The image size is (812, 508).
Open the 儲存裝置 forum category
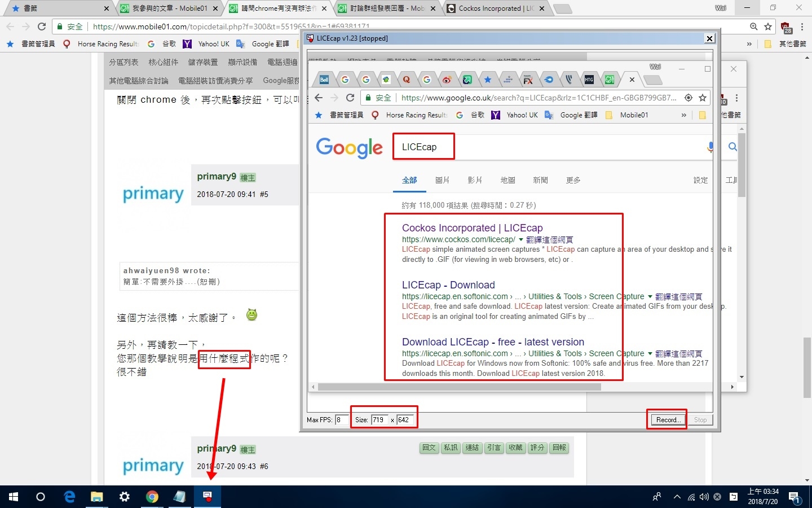click(x=203, y=62)
